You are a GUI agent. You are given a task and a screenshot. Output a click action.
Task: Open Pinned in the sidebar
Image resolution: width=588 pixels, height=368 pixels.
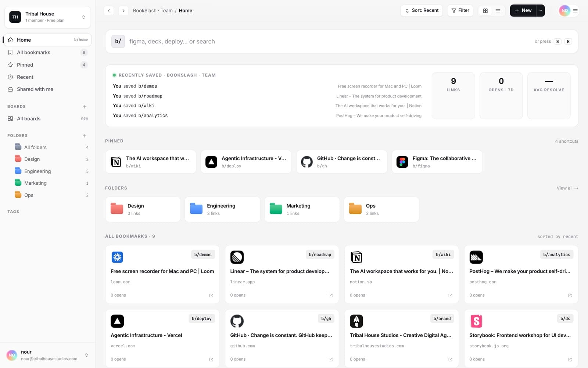47,65
